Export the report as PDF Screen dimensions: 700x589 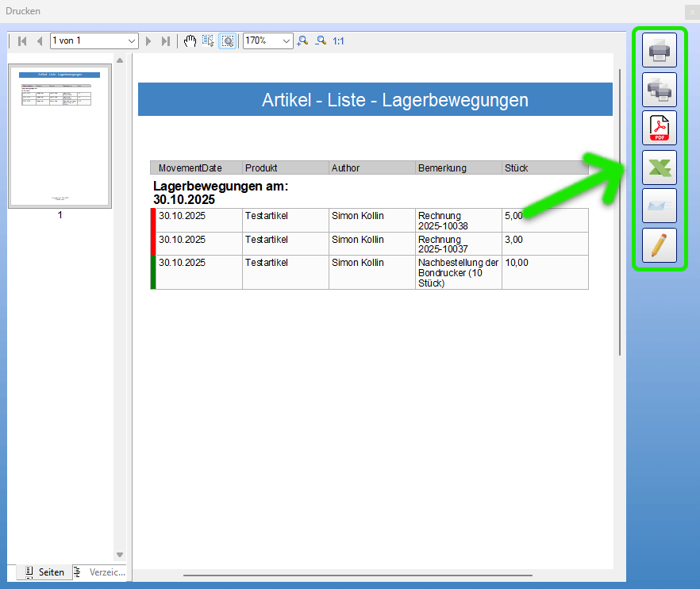point(660,127)
